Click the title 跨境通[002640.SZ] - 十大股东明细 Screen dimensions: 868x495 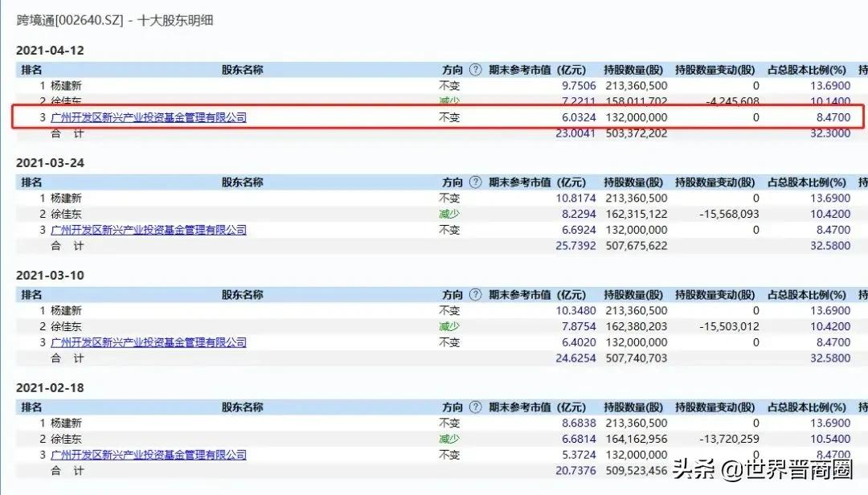pos(115,20)
